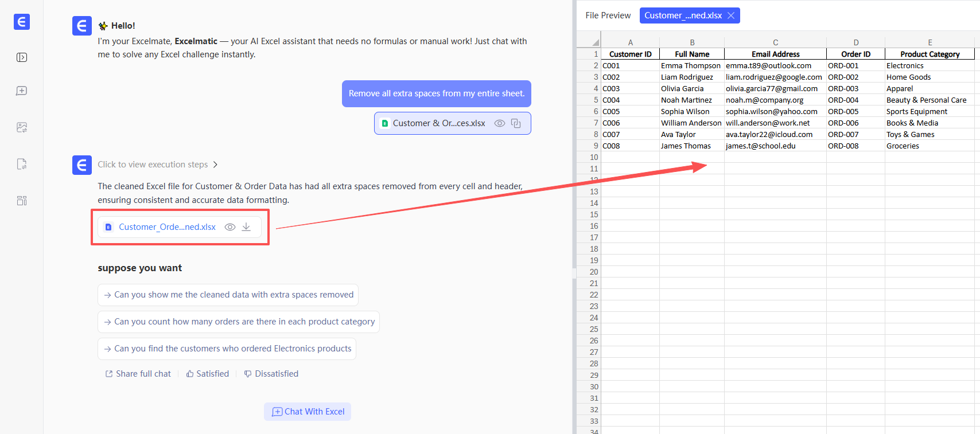Mark the response as Dissatisfied
Image resolution: width=980 pixels, height=434 pixels.
click(x=271, y=374)
